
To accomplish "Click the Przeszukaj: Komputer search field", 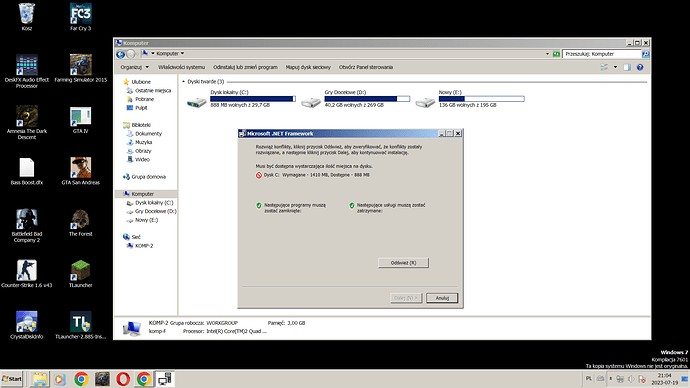I will tap(601, 54).
